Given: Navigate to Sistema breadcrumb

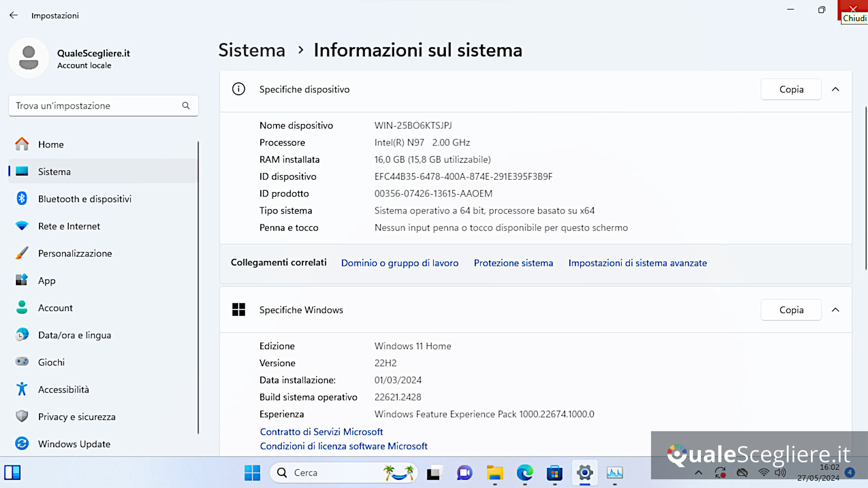Looking at the screenshot, I should (252, 50).
